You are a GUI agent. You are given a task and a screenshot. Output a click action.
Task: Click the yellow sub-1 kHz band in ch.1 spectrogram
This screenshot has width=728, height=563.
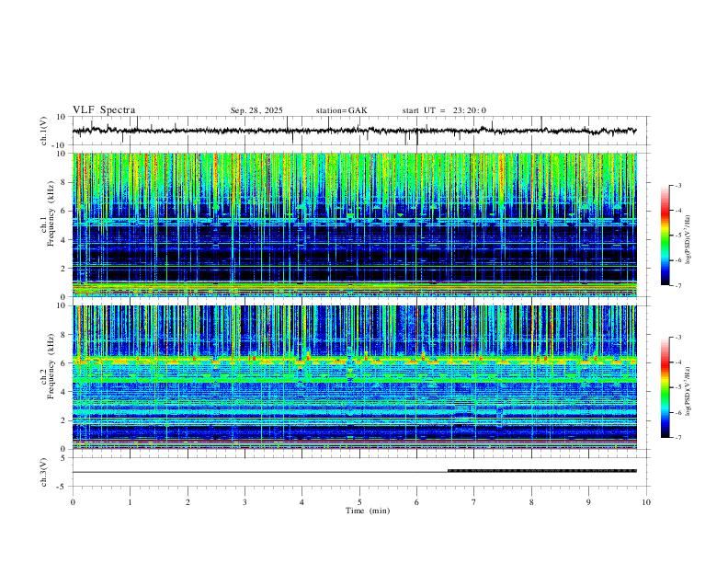click(x=354, y=288)
